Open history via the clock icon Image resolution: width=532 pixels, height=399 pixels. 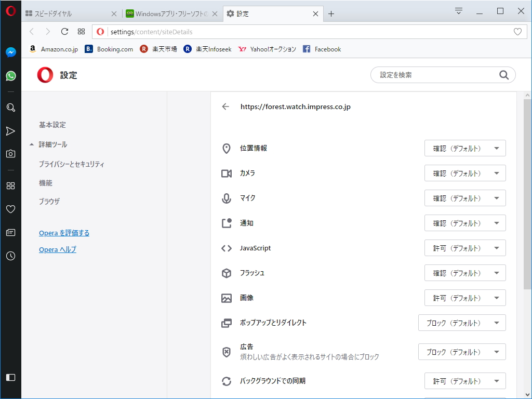(x=10, y=256)
